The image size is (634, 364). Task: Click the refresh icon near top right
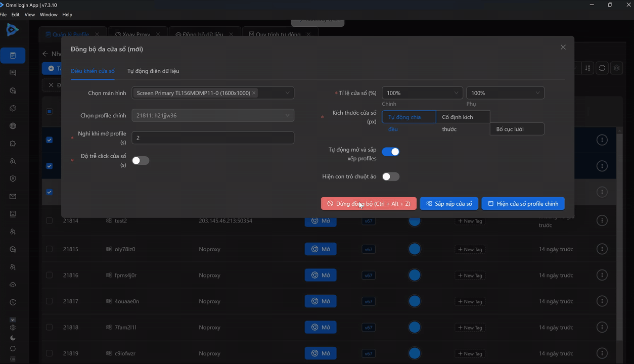click(x=602, y=67)
